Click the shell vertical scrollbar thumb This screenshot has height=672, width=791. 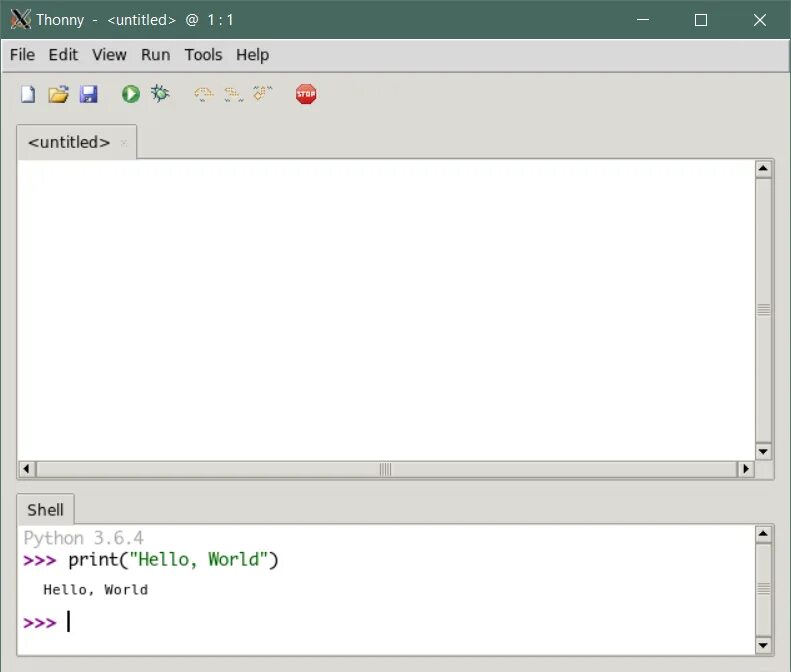(763, 589)
